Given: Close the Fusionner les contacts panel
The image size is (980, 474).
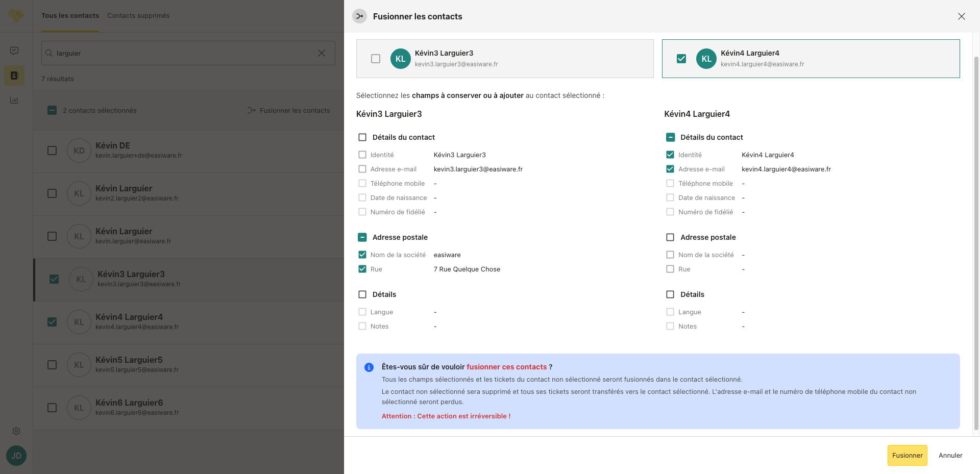Looking at the screenshot, I should 961,16.
